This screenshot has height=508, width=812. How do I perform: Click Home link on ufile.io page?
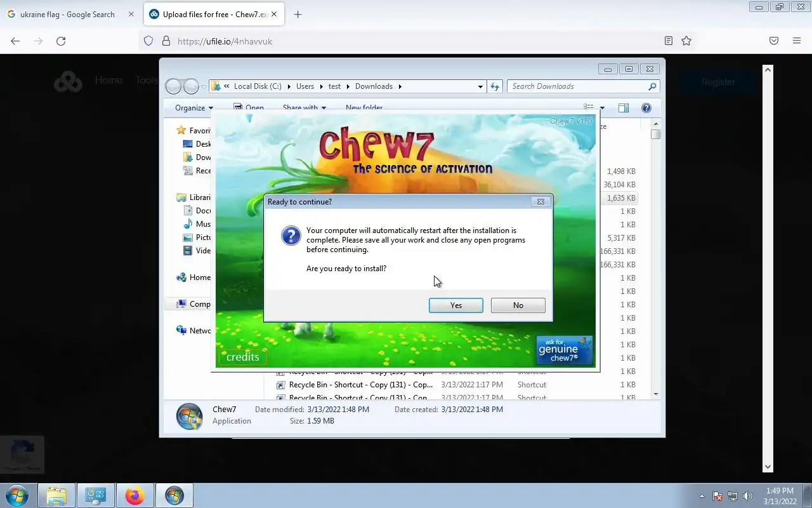click(108, 80)
